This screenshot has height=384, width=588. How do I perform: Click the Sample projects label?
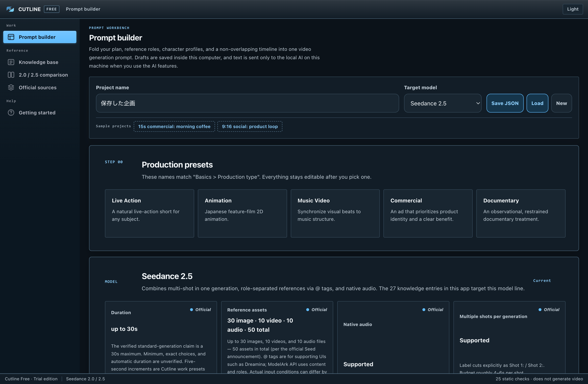tap(113, 126)
